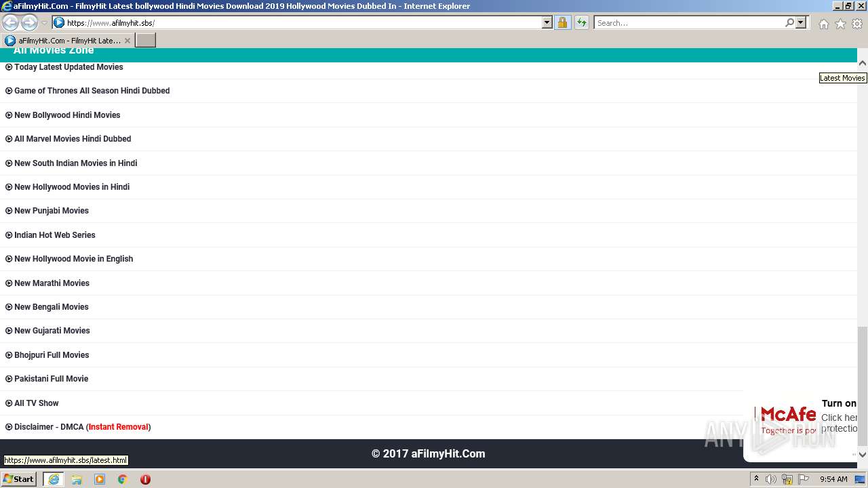Click the Refresh page icon

coord(582,22)
